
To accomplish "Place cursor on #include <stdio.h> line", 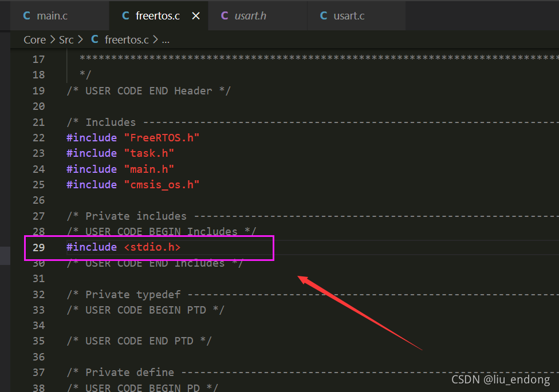I will [x=123, y=247].
